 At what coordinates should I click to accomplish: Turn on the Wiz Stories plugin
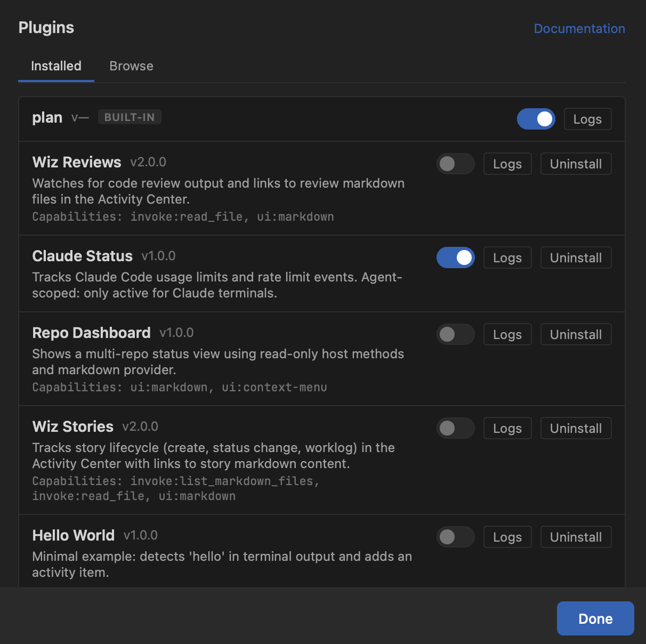[455, 428]
